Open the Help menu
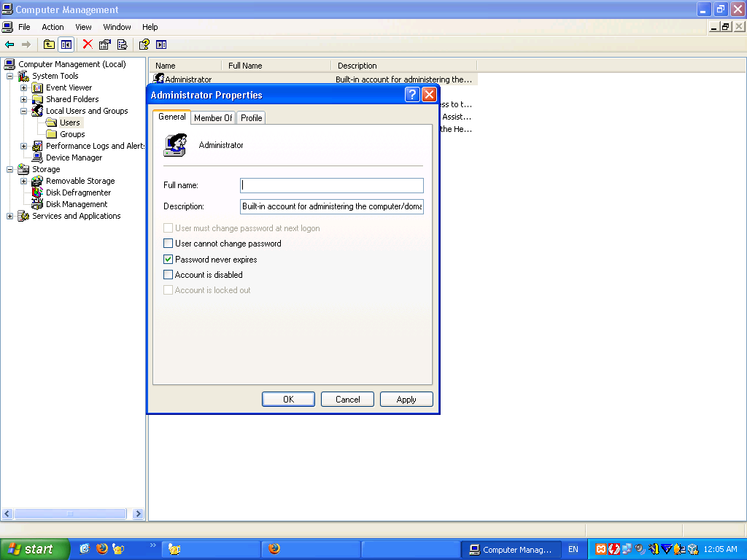The image size is (747, 560). coord(150,27)
